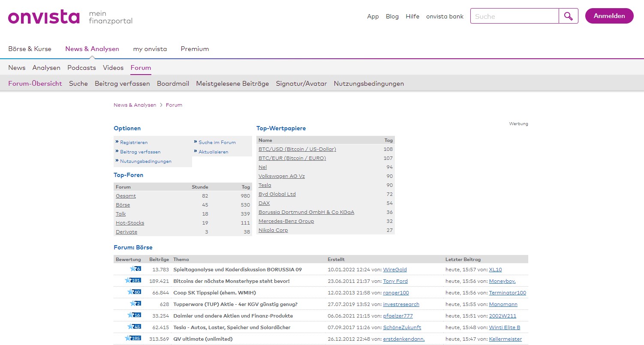Open the Derivate forum link

pyautogui.click(x=126, y=232)
